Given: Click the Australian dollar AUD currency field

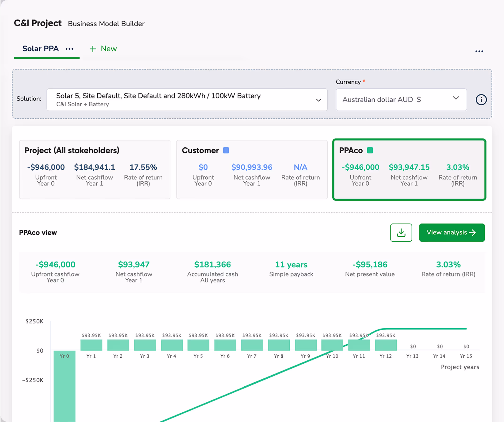Looking at the screenshot, I should (401, 100).
